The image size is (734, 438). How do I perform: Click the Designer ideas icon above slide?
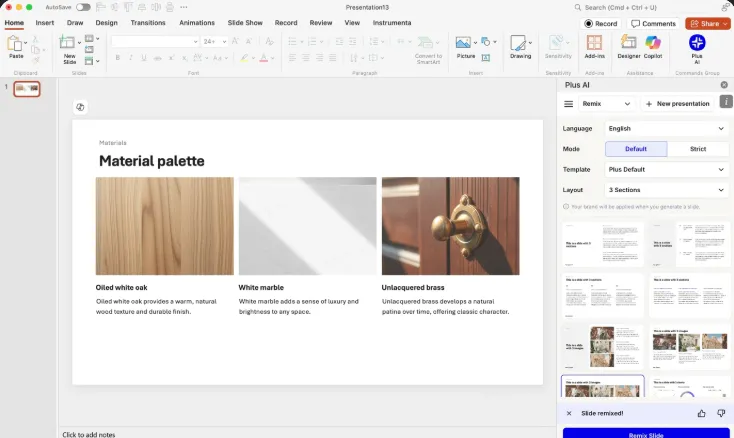coord(80,107)
